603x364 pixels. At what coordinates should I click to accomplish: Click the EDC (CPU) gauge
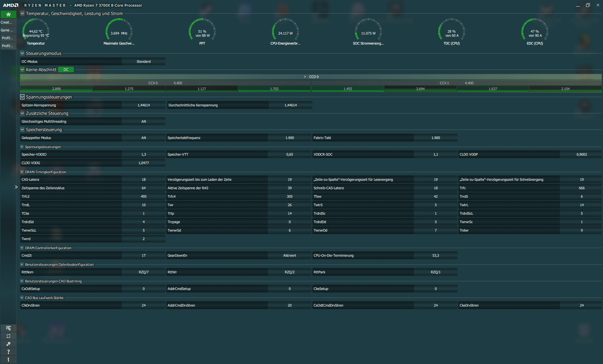click(x=535, y=32)
